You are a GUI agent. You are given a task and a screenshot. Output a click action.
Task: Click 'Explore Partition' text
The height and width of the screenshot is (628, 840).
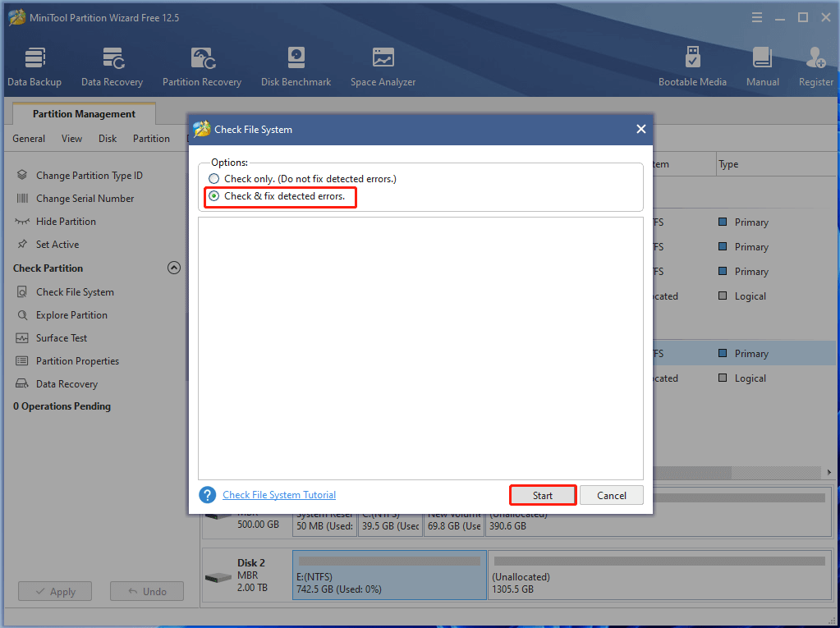71,315
